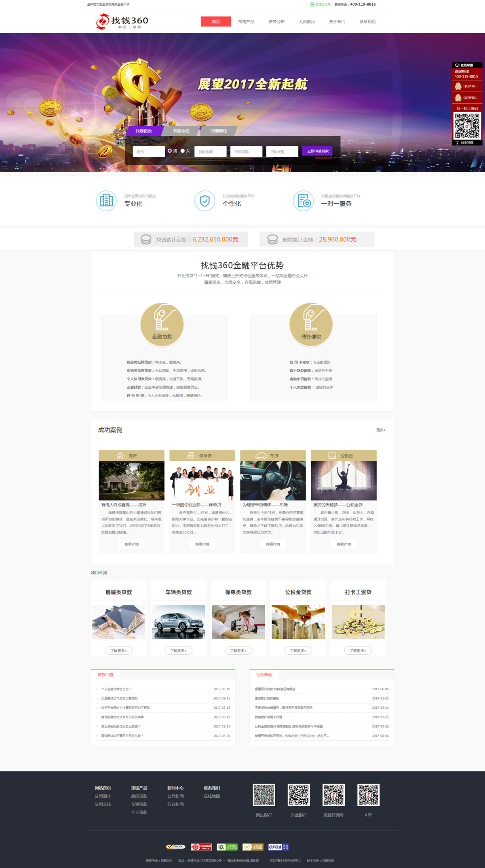Click 查看详情 under the 车贷 case
This screenshot has height=868, width=485.
click(x=273, y=544)
